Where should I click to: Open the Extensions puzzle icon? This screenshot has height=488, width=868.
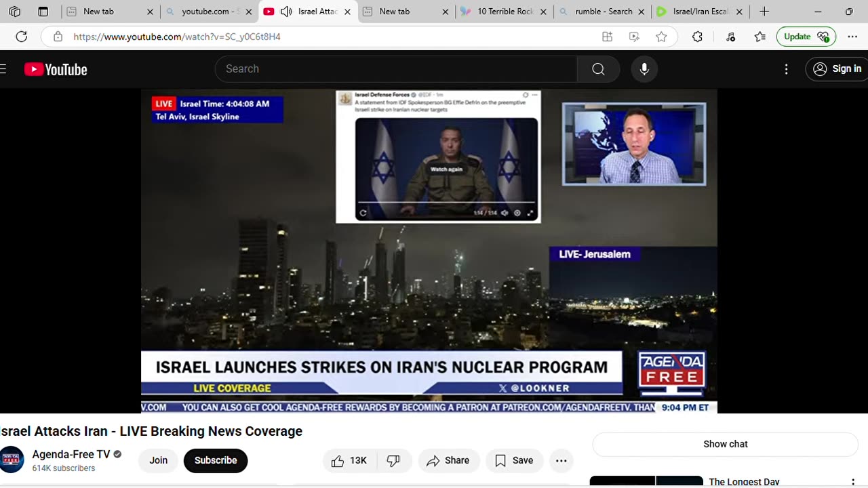(697, 37)
